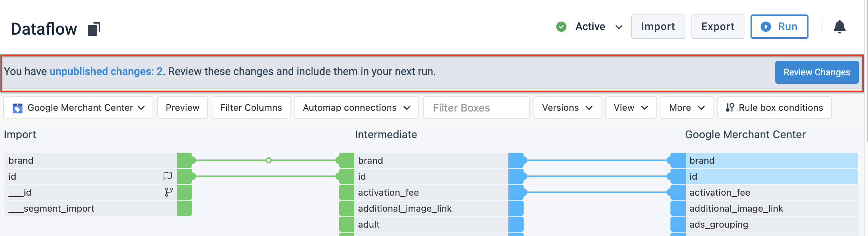Select the ___segment_import field row

click(91, 208)
